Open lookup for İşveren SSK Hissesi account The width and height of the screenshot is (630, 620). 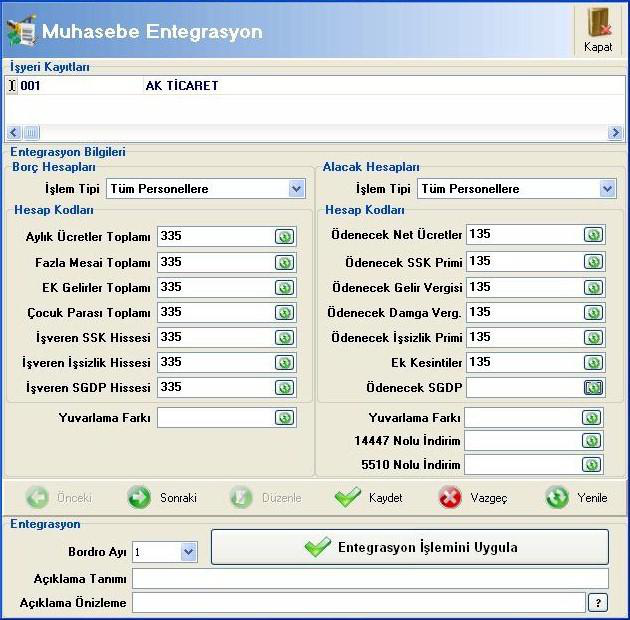pyautogui.click(x=284, y=338)
